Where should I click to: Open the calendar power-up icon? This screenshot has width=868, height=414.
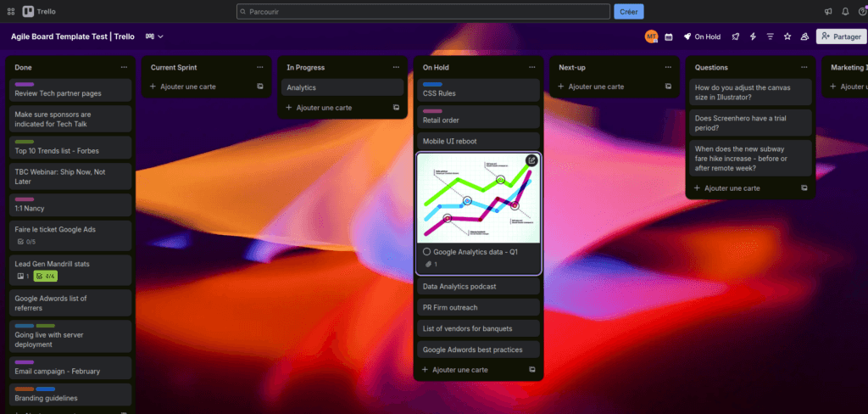(669, 36)
